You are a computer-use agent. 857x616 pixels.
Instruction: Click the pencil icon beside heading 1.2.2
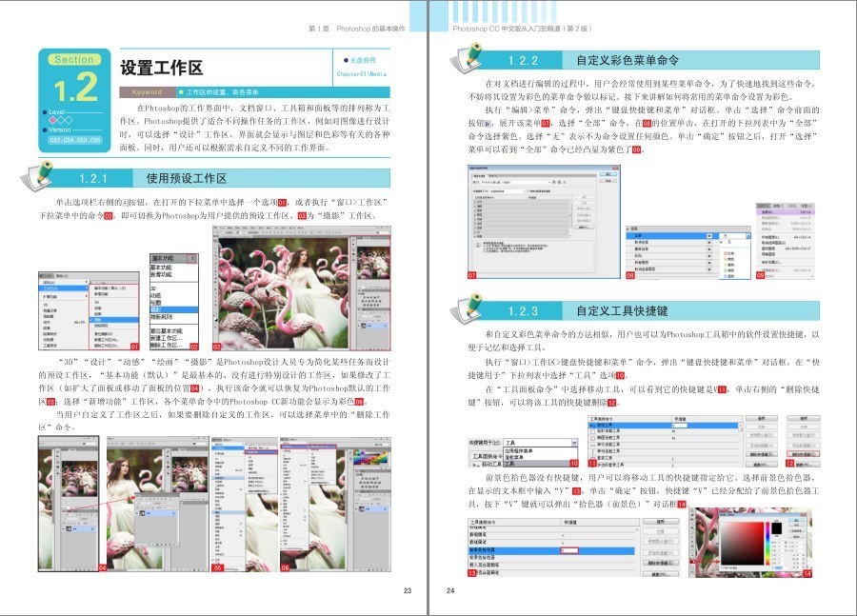(x=466, y=58)
